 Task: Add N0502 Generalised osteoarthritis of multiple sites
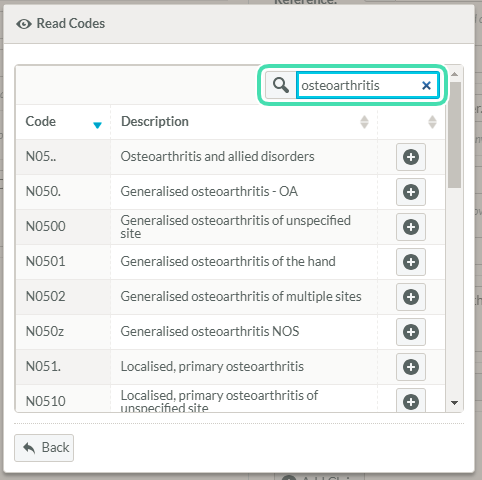pos(411,297)
